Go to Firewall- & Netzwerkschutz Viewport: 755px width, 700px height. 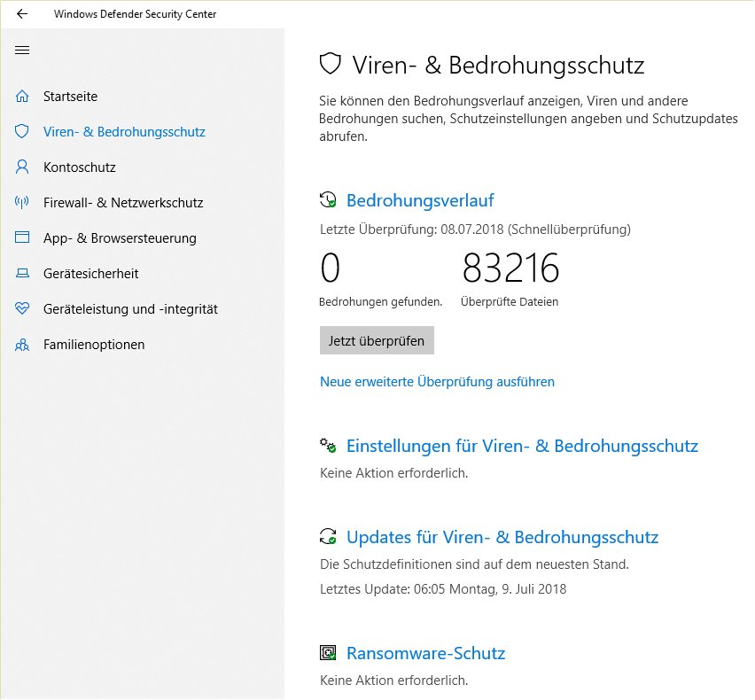(x=123, y=203)
